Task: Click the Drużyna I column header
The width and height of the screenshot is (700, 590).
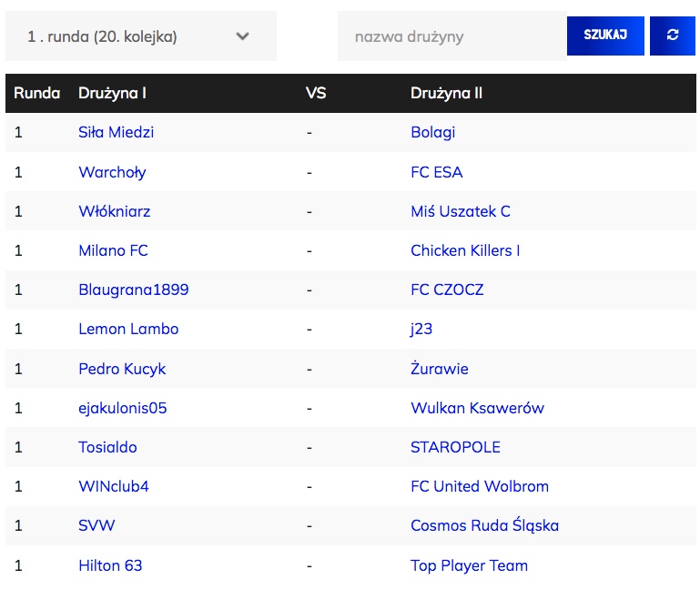Action: click(x=112, y=94)
